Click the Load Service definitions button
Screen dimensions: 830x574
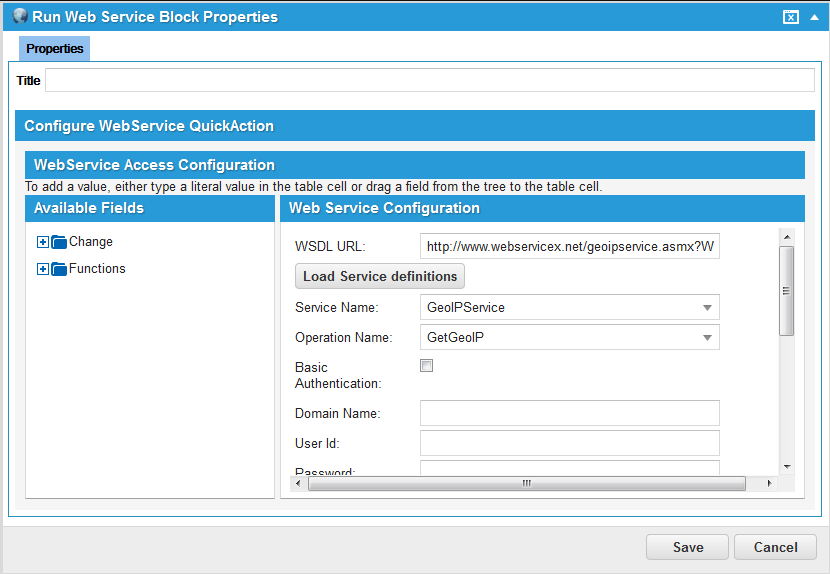[380, 276]
